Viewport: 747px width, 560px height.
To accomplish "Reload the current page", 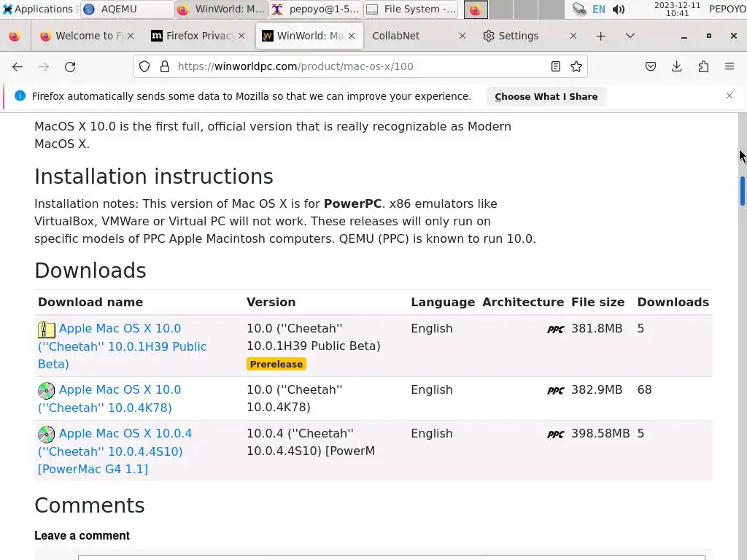I will click(x=70, y=66).
